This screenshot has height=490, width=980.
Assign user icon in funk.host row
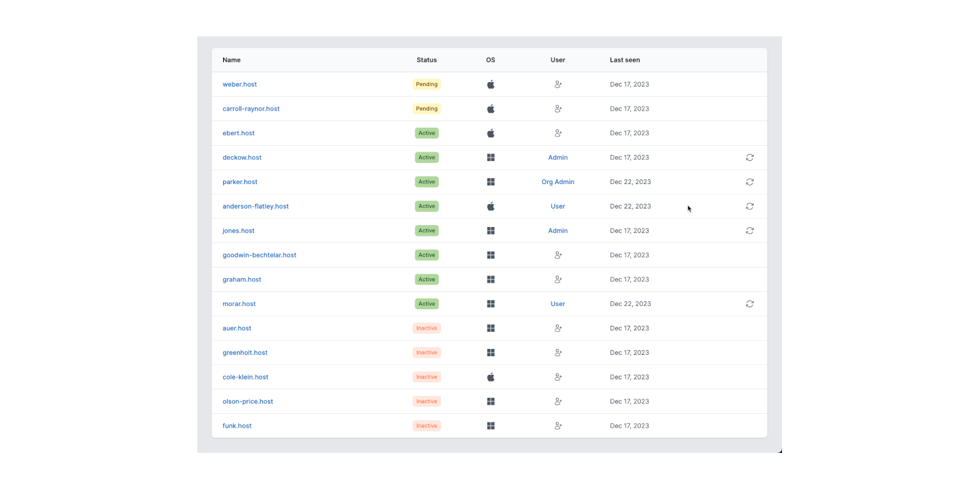[x=558, y=426]
